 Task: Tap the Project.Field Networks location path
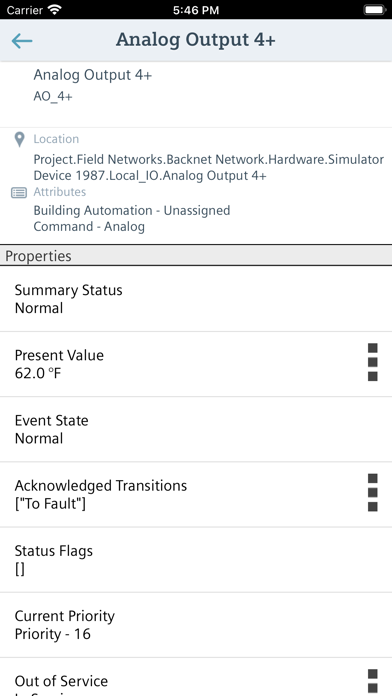point(209,167)
